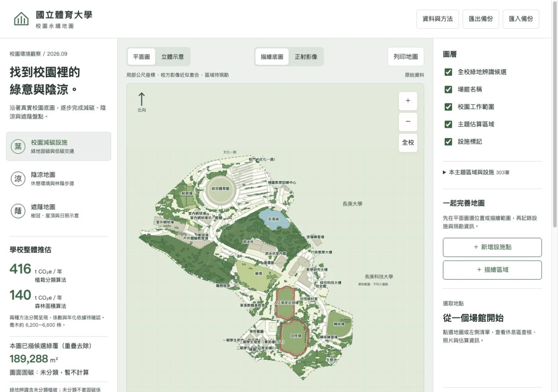Click the 416 t CO₂e 植栽分類算法 estimate
This screenshot has height=392, width=558.
pyautogui.click(x=38, y=273)
